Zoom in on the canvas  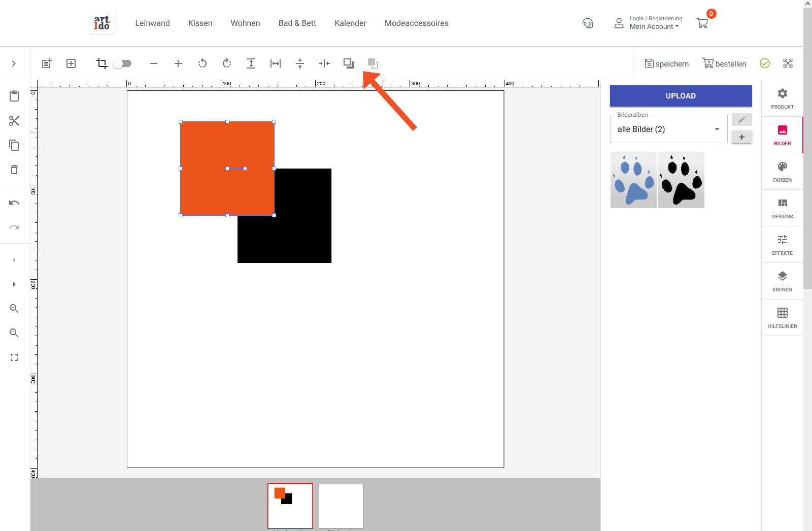point(14,309)
